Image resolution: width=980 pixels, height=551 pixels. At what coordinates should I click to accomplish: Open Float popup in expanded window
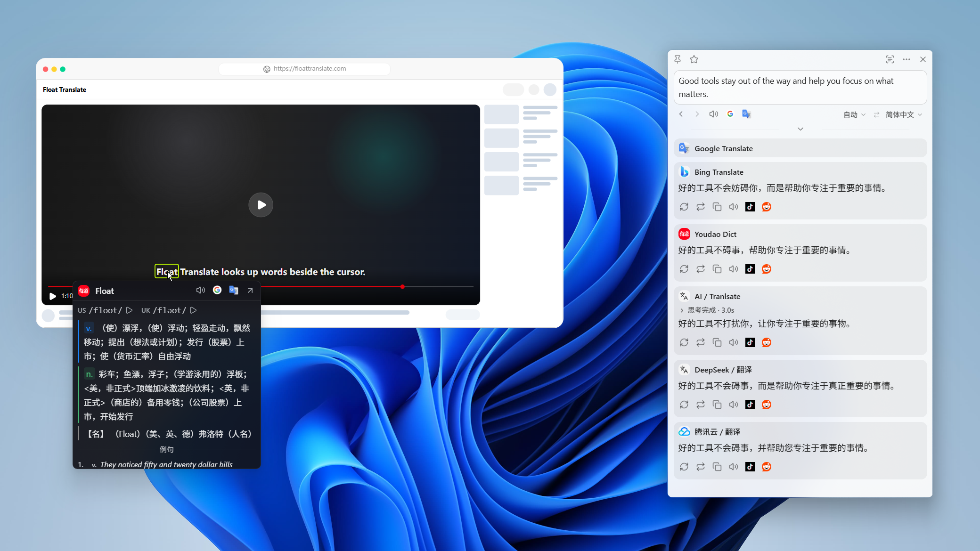250,291
